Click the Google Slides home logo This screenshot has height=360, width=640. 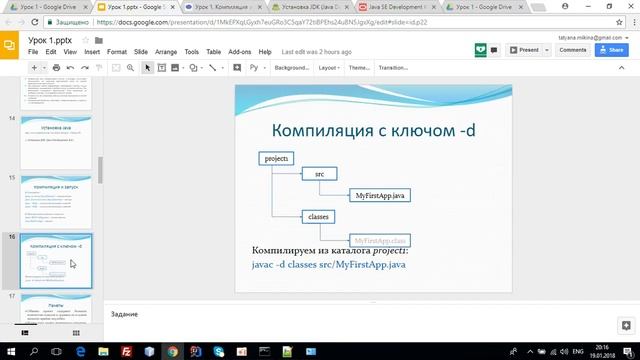pos(9,45)
